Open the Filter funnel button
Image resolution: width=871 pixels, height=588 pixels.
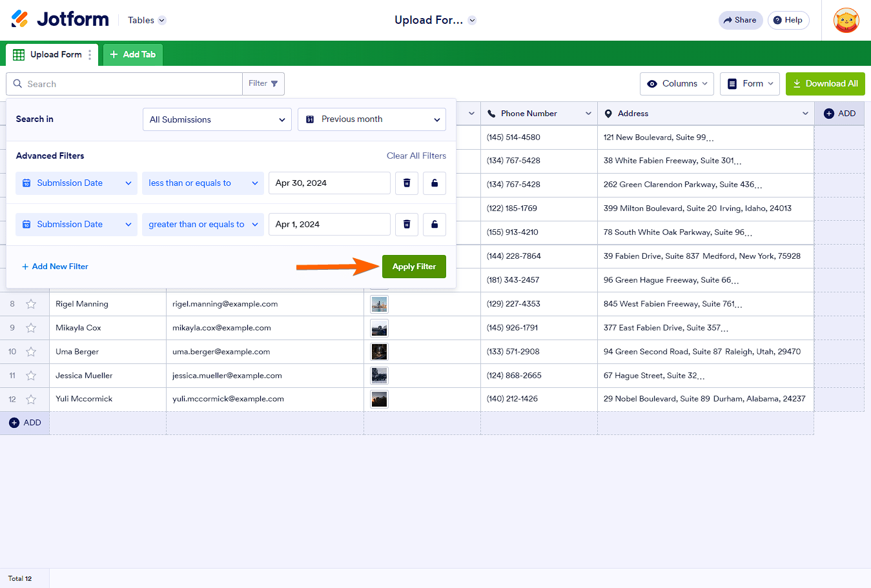[x=263, y=84]
